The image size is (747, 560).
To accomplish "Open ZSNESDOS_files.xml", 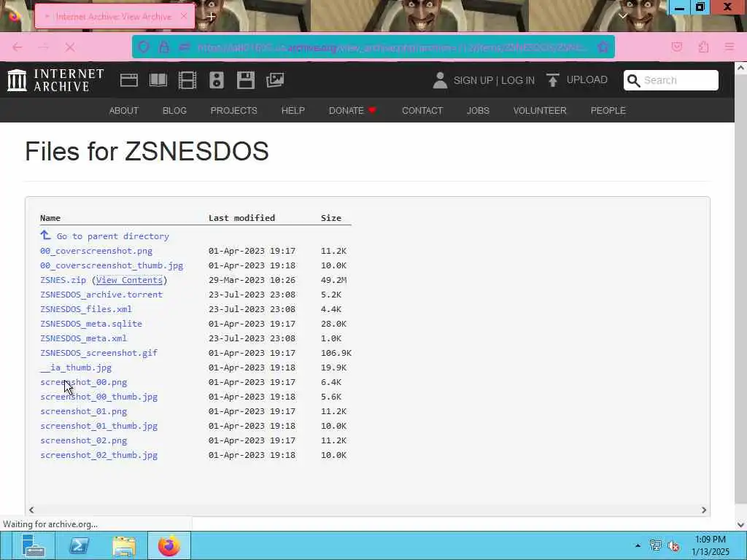I will (x=86, y=309).
